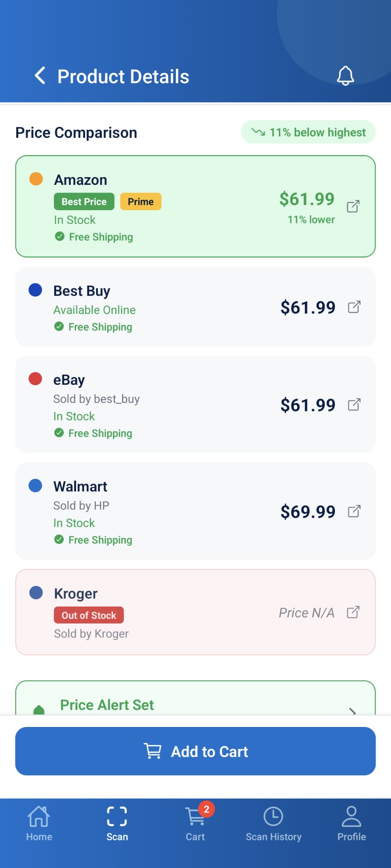
Task: Open Kroger external link icon
Action: [x=353, y=612]
